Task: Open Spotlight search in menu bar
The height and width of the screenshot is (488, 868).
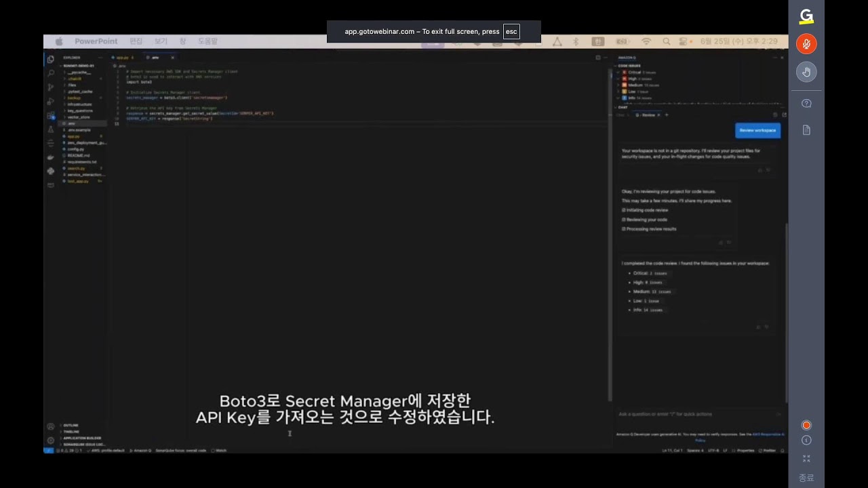Action: click(666, 41)
